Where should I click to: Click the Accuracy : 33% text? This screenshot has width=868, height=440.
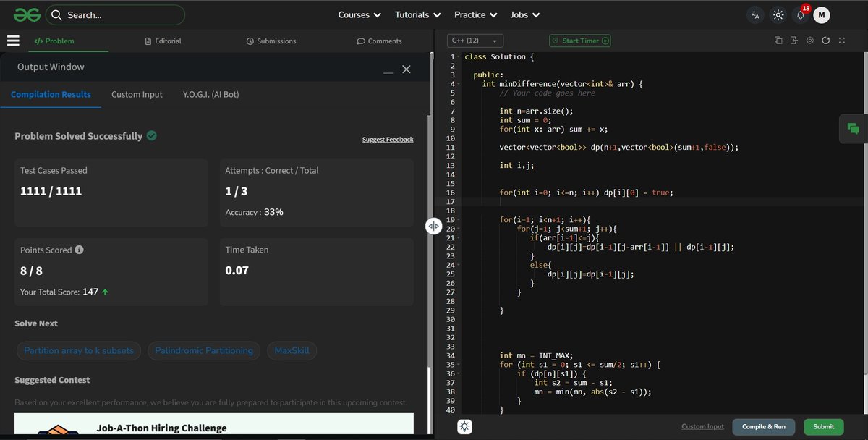tap(255, 213)
